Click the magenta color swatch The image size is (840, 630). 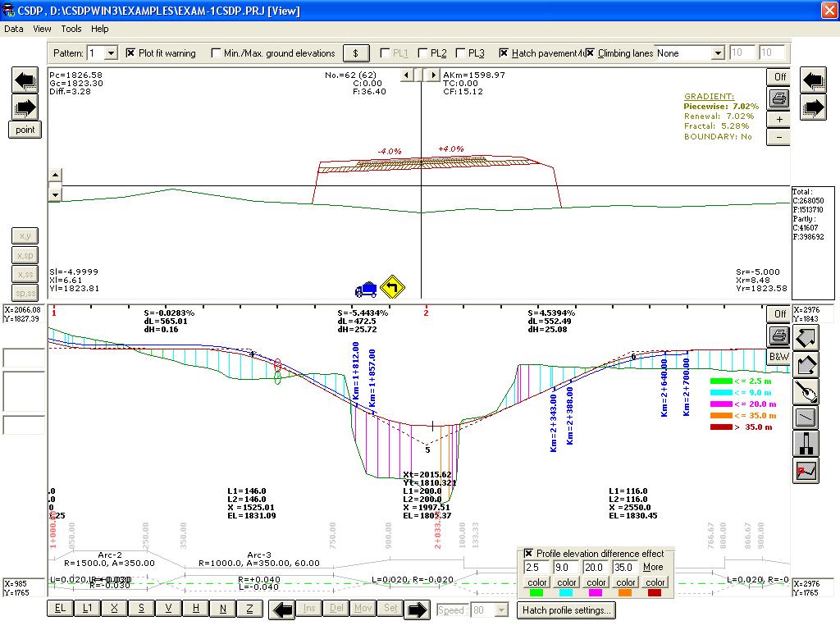coord(596,592)
